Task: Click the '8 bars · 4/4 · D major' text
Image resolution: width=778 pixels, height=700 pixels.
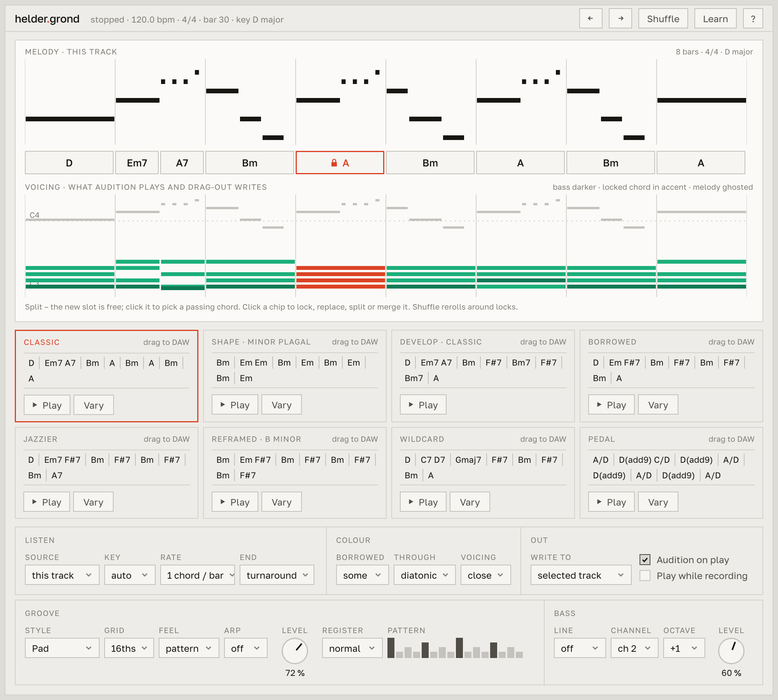Action: tap(714, 52)
